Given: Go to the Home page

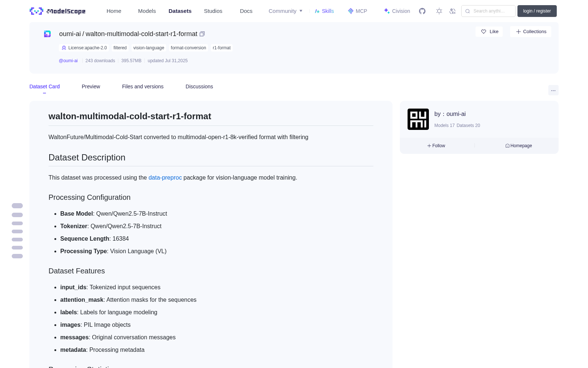Looking at the screenshot, I should point(114,11).
